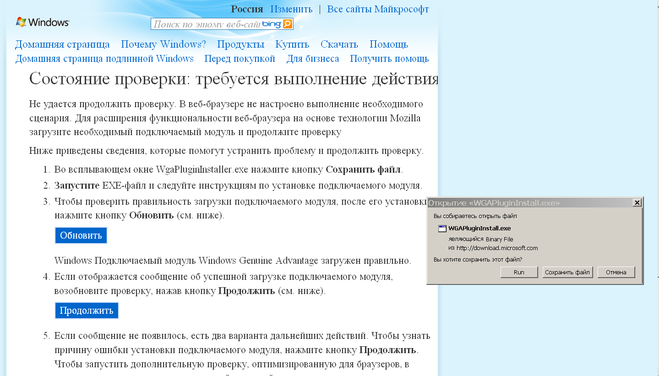The width and height of the screenshot is (659, 376).
Task: Click Отмена in the download dialog
Action: pos(616,272)
